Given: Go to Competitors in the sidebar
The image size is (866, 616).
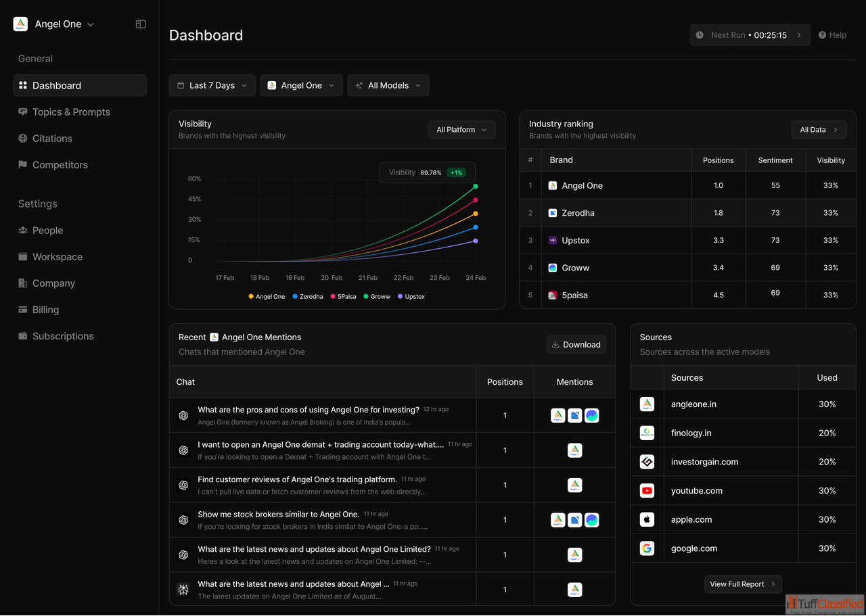Looking at the screenshot, I should click(x=60, y=165).
